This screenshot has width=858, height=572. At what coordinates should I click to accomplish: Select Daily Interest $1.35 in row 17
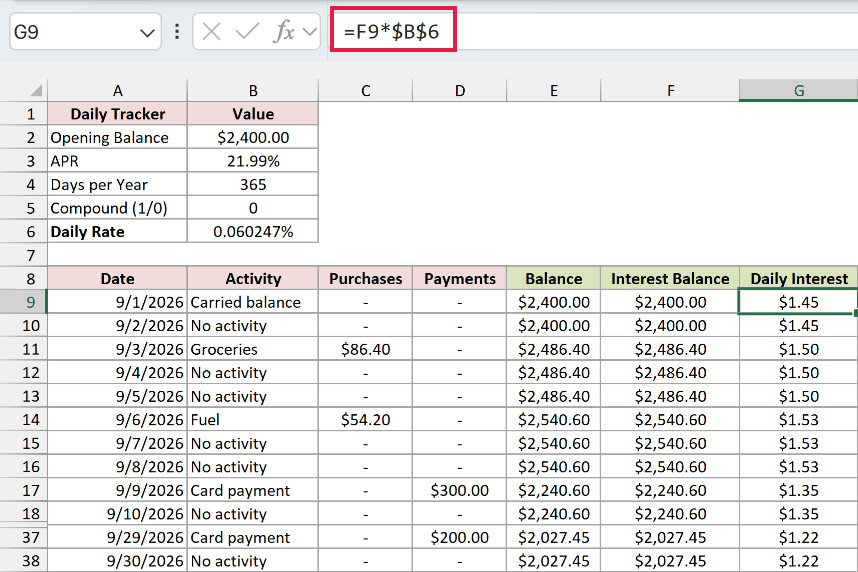click(x=798, y=490)
